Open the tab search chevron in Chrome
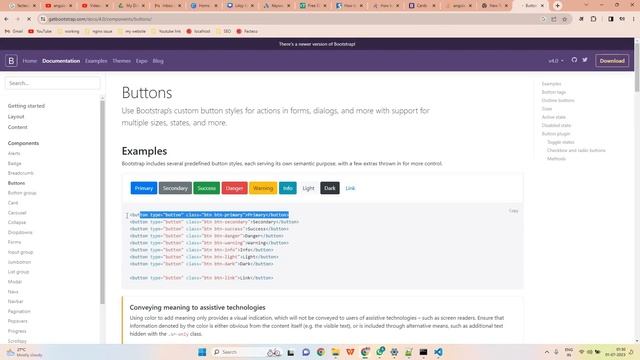The width and height of the screenshot is (640, 360). click(x=586, y=5)
